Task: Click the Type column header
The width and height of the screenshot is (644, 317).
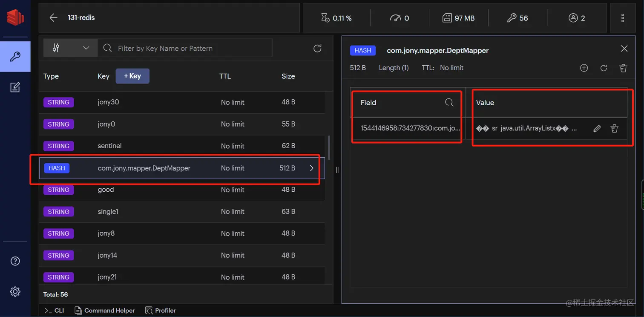Action: pyautogui.click(x=51, y=76)
